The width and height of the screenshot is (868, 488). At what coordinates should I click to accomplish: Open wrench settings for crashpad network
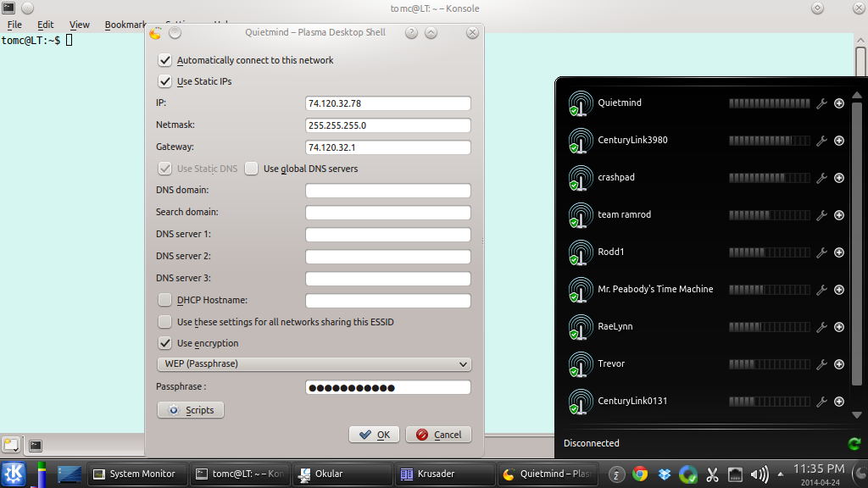click(821, 178)
